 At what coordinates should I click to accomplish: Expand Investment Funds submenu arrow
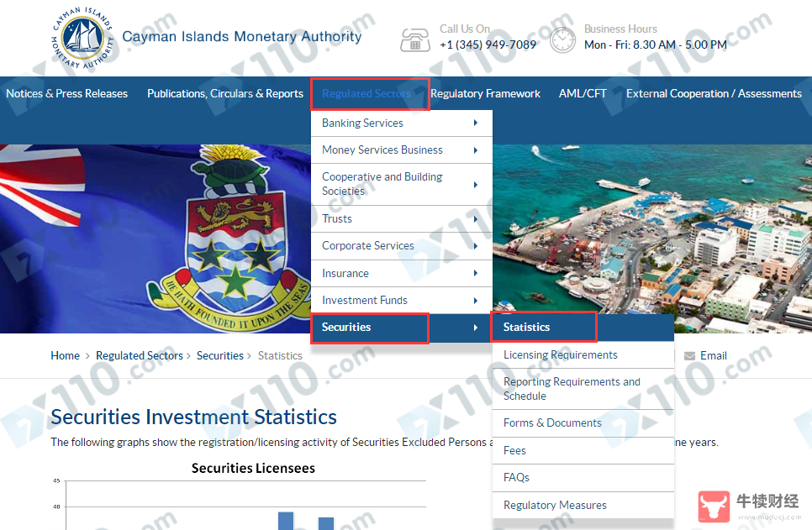[x=476, y=300]
